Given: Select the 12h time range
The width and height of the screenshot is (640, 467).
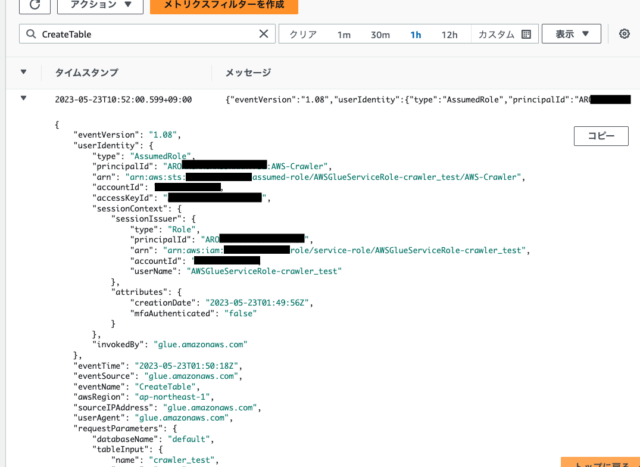Looking at the screenshot, I should coord(449,35).
